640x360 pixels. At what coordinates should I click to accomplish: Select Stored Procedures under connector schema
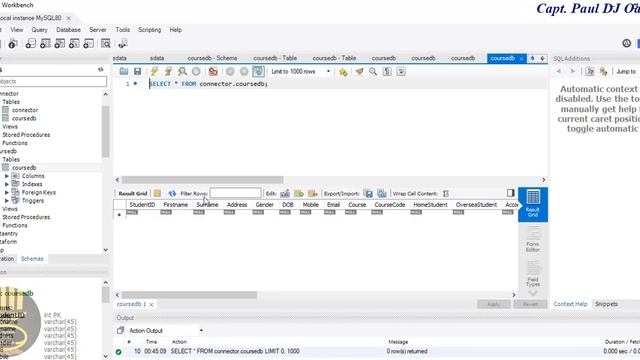tap(26, 135)
